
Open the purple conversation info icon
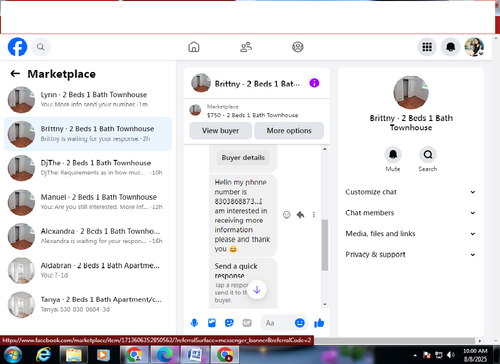click(x=314, y=83)
